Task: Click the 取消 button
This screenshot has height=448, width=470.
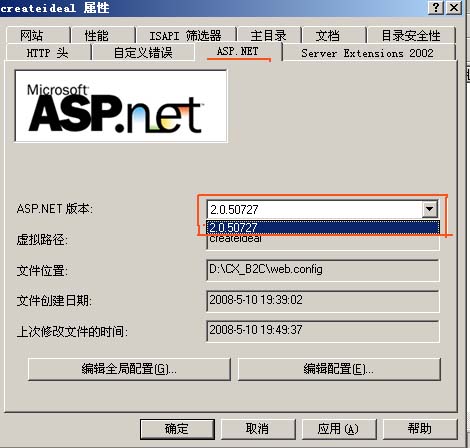Action: click(258, 429)
